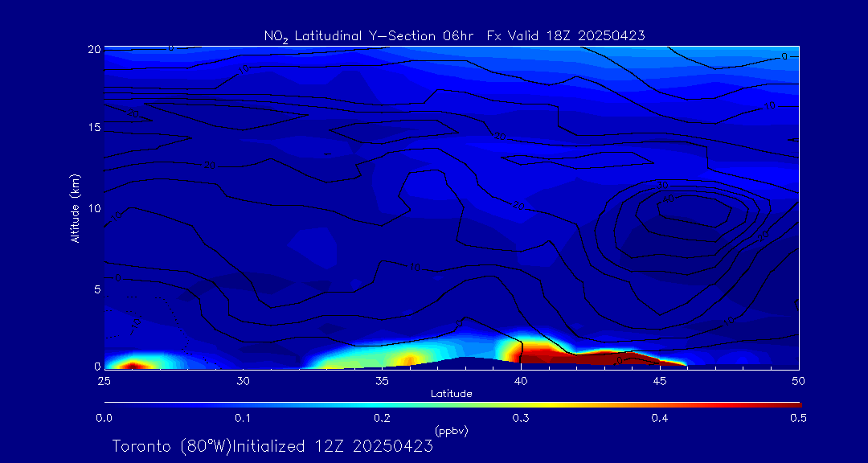
Task: Click the plot title 'NO2 Latitudinal Y-Section 06hr'
Action: pos(371,36)
